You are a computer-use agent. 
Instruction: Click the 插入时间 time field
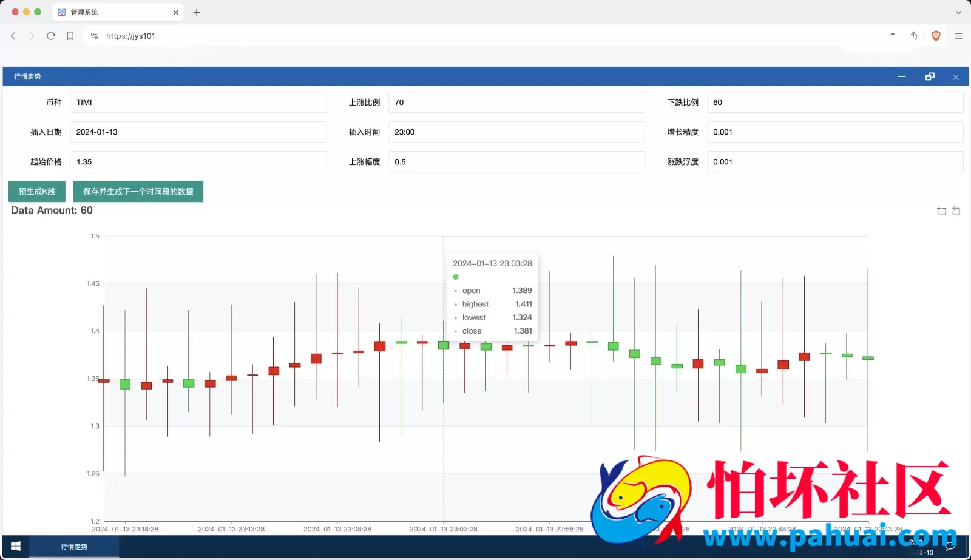pos(517,132)
